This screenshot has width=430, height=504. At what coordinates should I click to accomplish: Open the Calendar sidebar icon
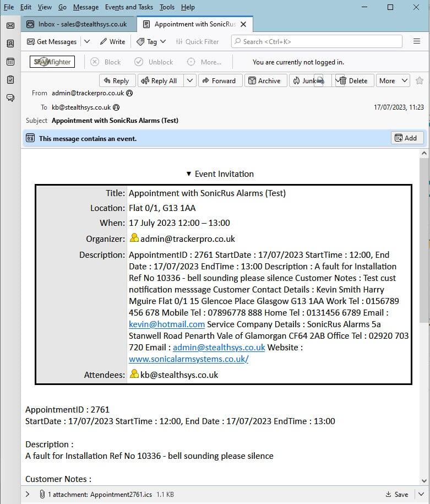(10, 62)
